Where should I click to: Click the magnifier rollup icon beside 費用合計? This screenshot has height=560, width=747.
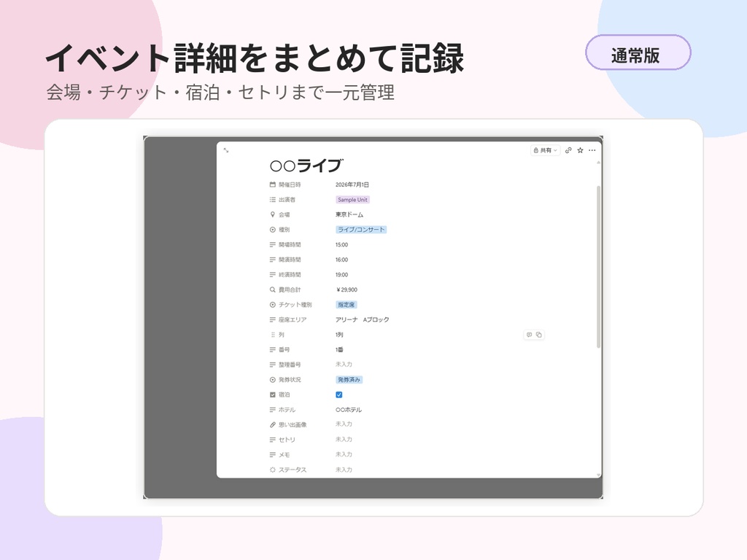[273, 289]
